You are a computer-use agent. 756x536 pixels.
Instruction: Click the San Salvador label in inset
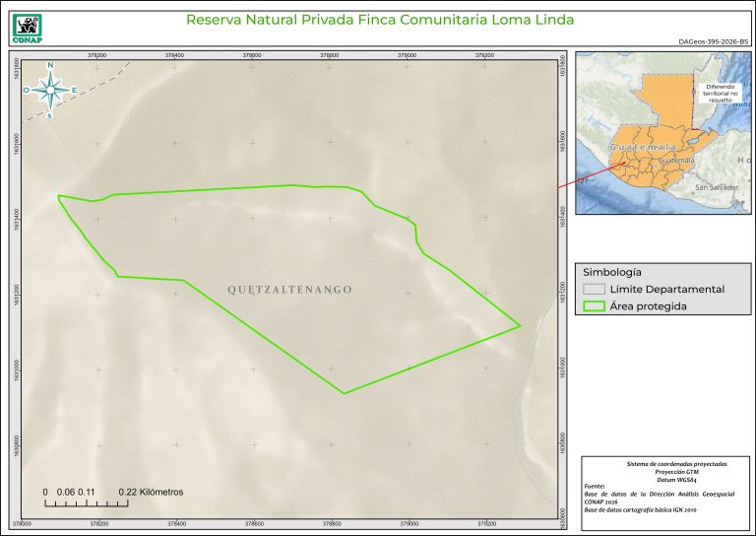(x=717, y=187)
